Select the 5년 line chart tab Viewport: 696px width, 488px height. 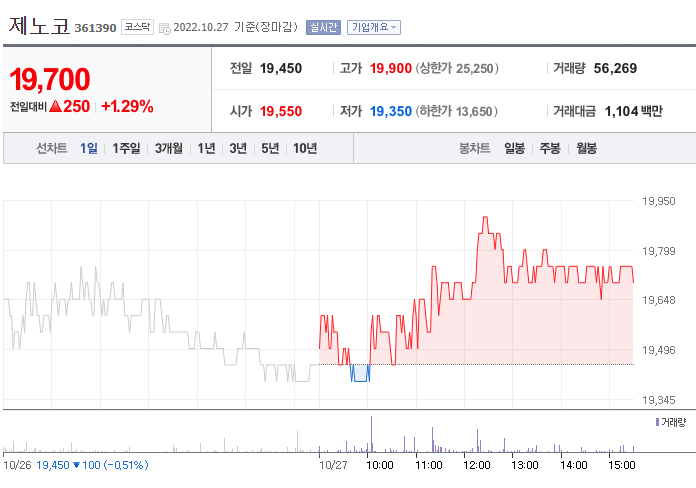coord(270,148)
